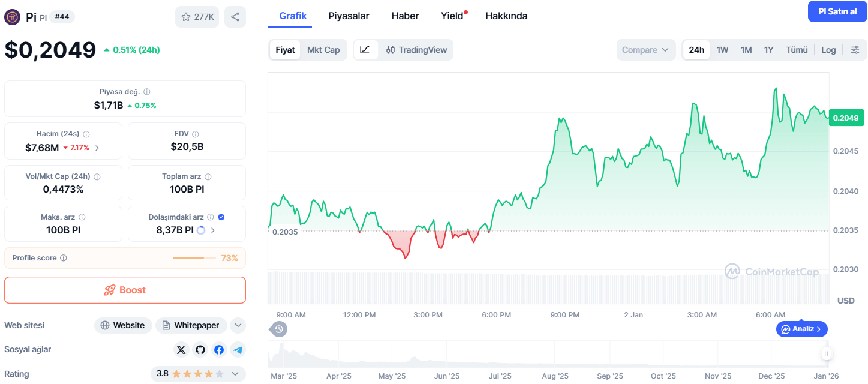
Task: Click the Analiz button
Action: pos(802,329)
